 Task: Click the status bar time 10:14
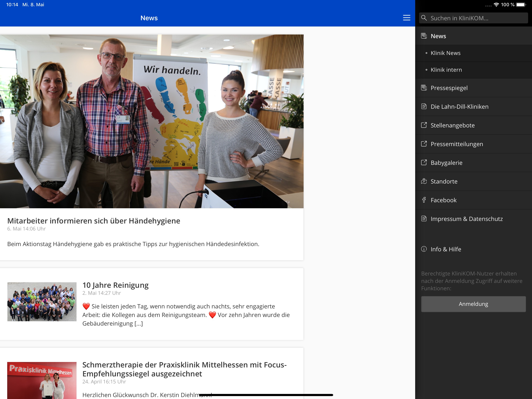pos(12,4)
